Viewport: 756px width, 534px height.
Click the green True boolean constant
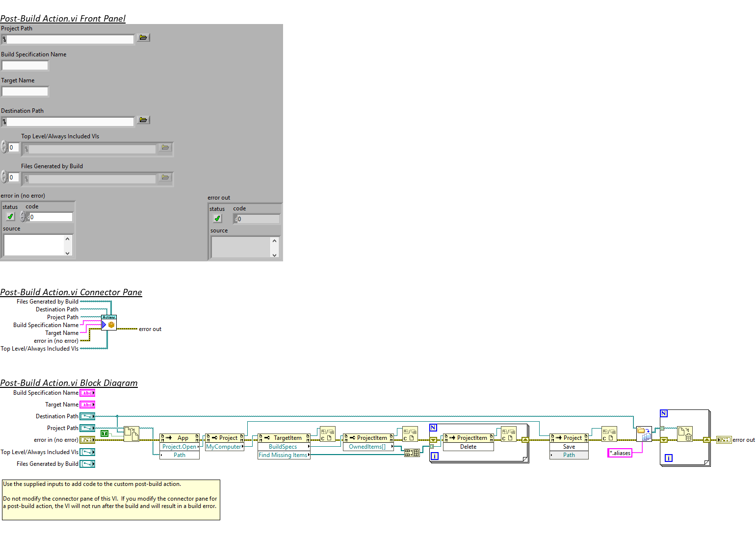[x=104, y=433]
